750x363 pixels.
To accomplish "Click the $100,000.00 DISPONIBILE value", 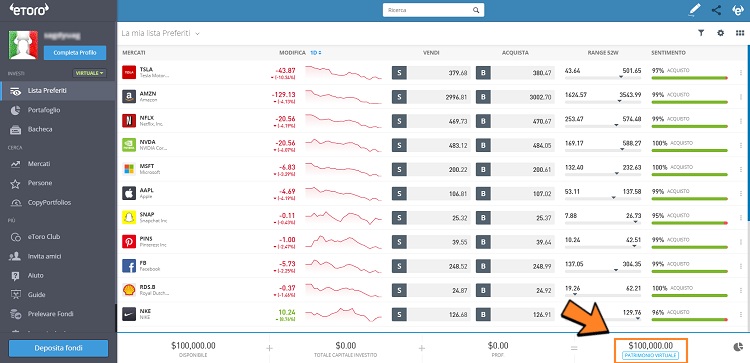I will click(x=193, y=345).
